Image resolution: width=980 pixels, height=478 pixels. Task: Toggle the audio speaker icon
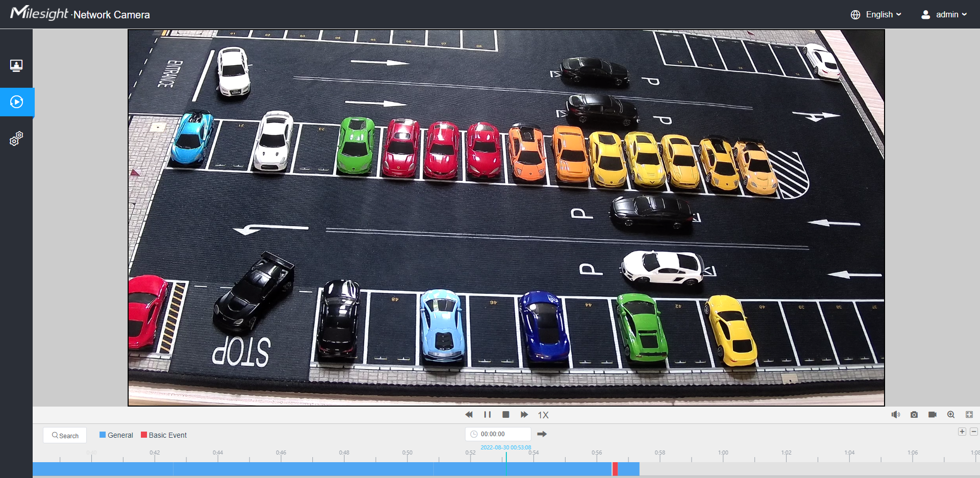pyautogui.click(x=895, y=415)
